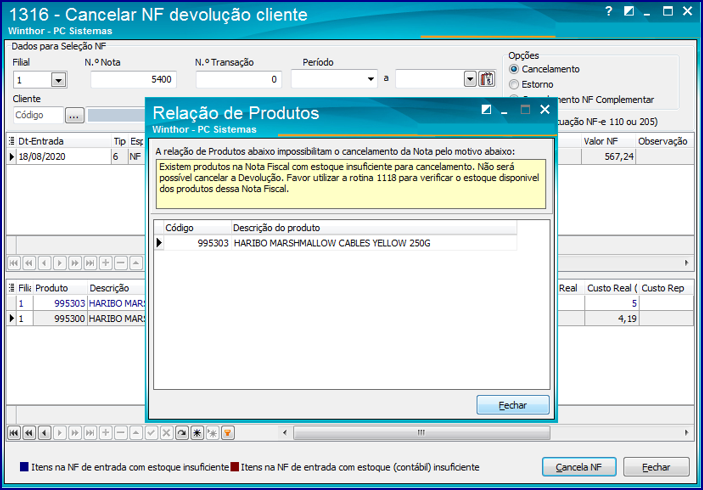Click the Cancela NF button
Viewport: 703px width, 490px height.
(x=579, y=467)
